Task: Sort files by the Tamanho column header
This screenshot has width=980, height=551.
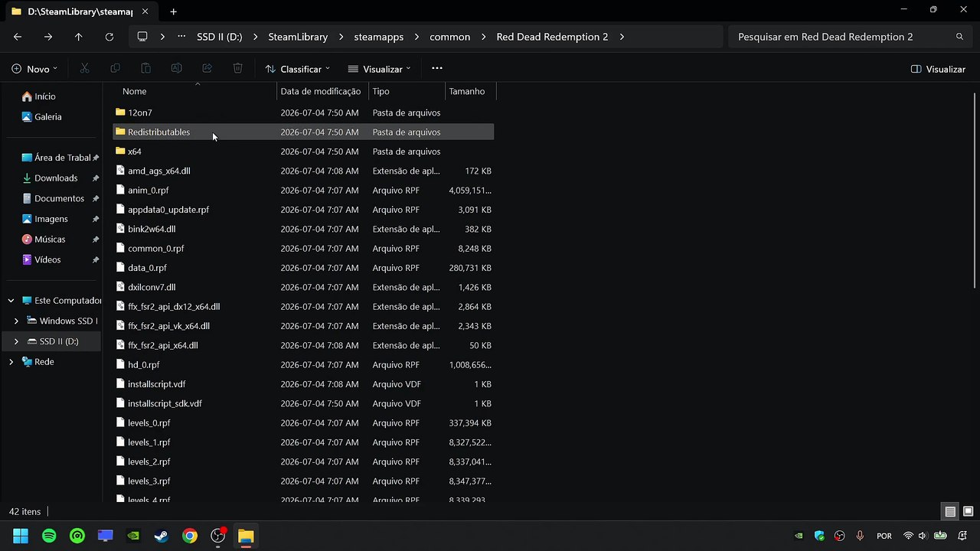Action: (470, 91)
